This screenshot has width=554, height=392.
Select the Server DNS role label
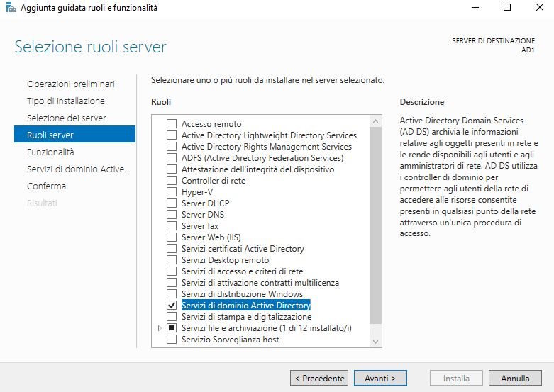click(x=203, y=214)
